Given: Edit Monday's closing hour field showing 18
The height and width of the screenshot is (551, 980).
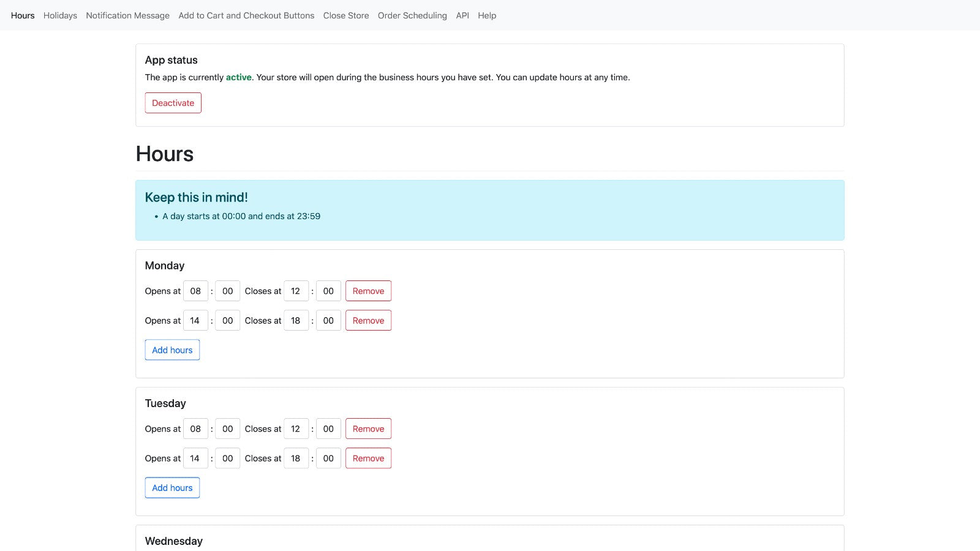Looking at the screenshot, I should [x=296, y=320].
